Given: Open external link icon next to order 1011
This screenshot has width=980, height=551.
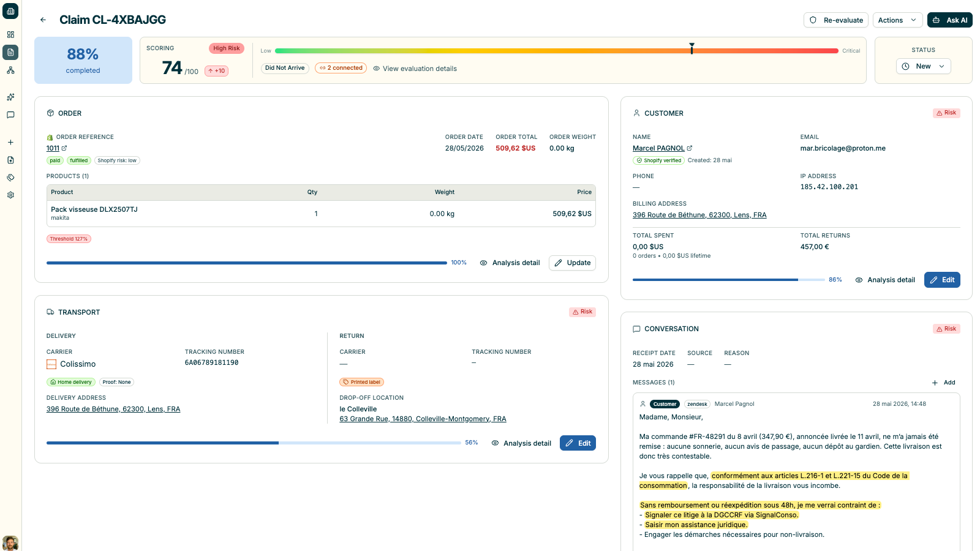Looking at the screenshot, I should [x=64, y=148].
